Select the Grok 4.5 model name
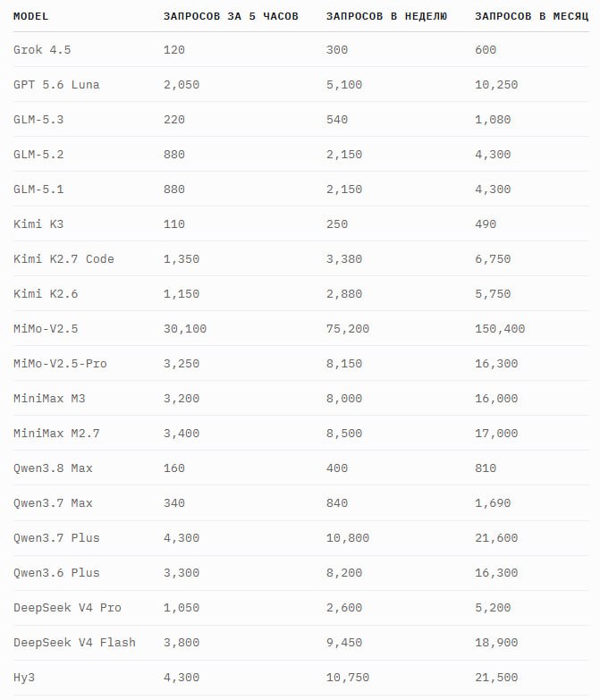 pyautogui.click(x=42, y=49)
